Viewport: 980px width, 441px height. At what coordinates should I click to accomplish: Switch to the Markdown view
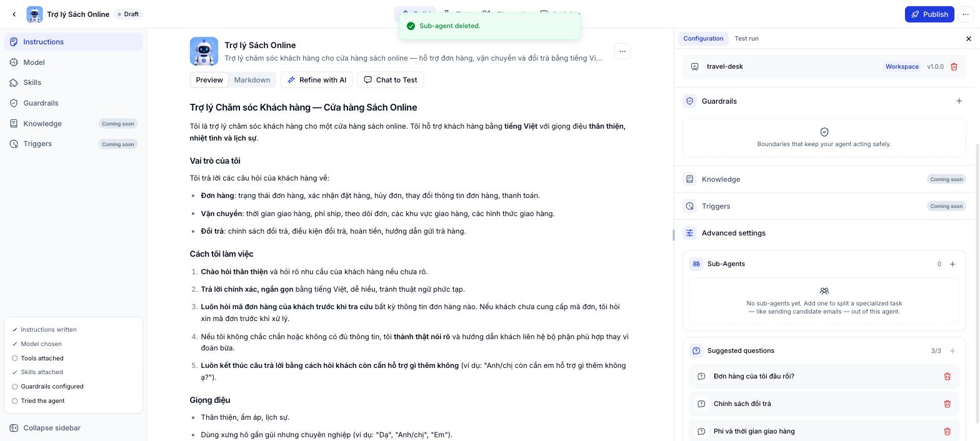(x=252, y=80)
